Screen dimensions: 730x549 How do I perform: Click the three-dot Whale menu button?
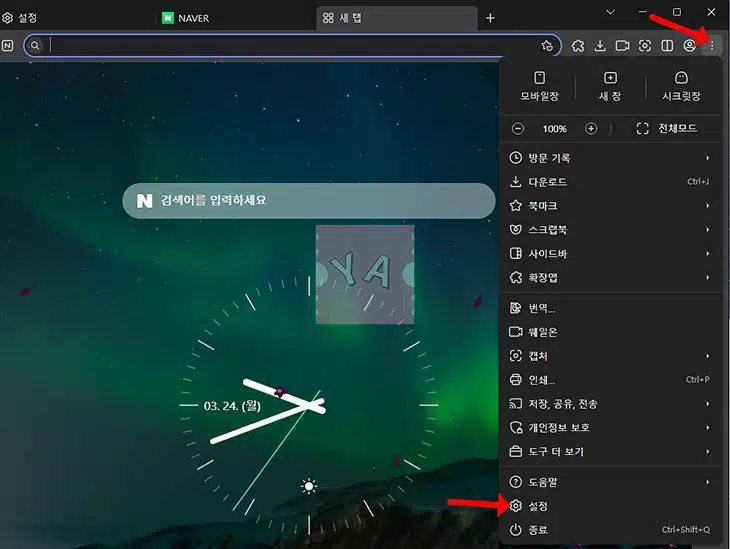coord(711,45)
